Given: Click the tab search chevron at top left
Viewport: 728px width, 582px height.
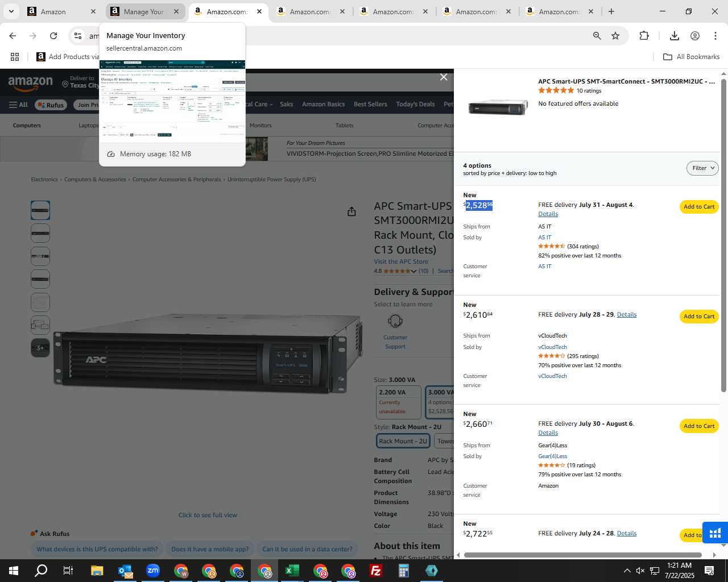Looking at the screenshot, I should click(x=11, y=11).
